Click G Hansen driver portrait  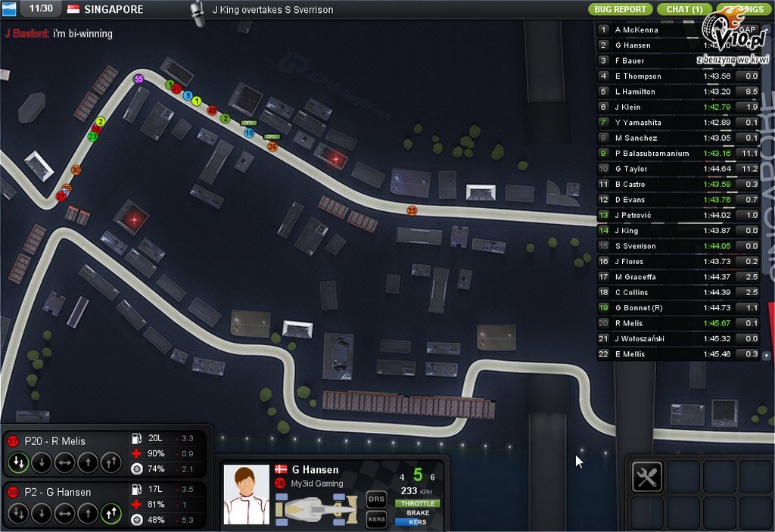[246, 494]
